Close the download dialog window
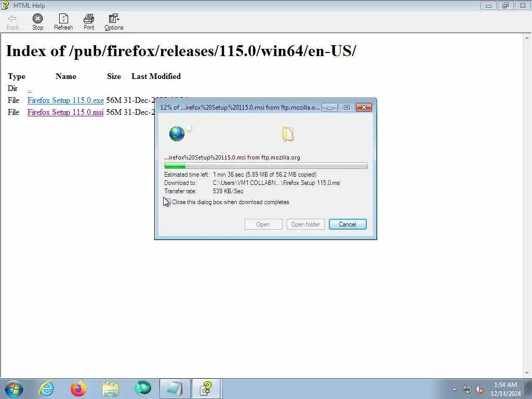Viewport: 532px width, 399px height. [x=364, y=108]
